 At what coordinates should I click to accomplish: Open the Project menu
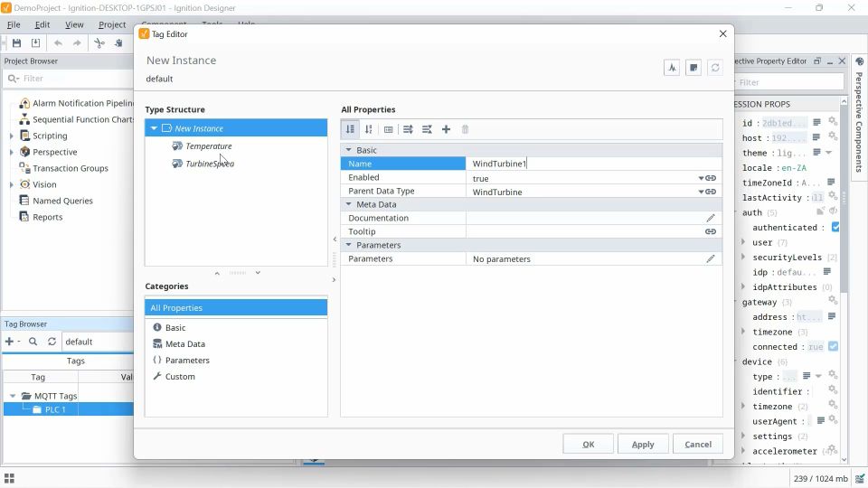[112, 24]
